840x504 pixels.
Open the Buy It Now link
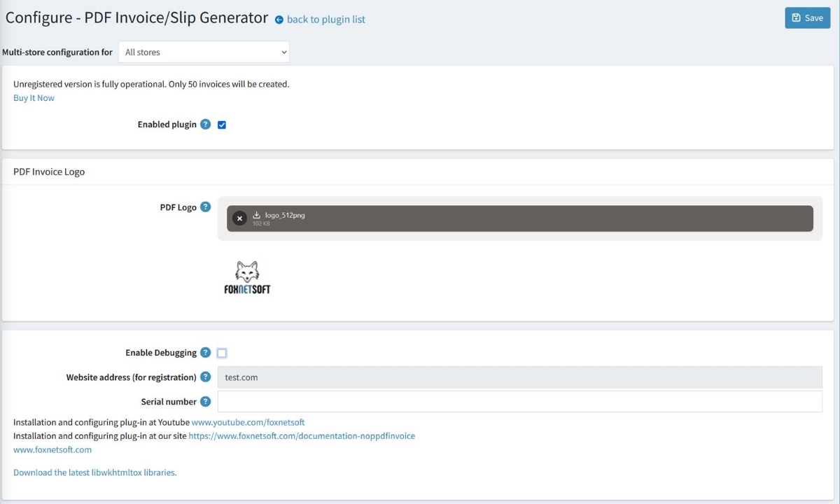(x=34, y=97)
